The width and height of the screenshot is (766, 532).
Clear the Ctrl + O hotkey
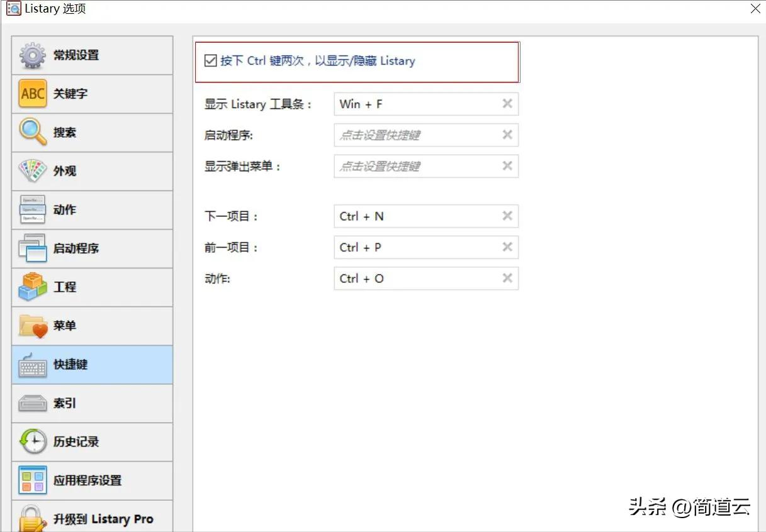pyautogui.click(x=507, y=278)
